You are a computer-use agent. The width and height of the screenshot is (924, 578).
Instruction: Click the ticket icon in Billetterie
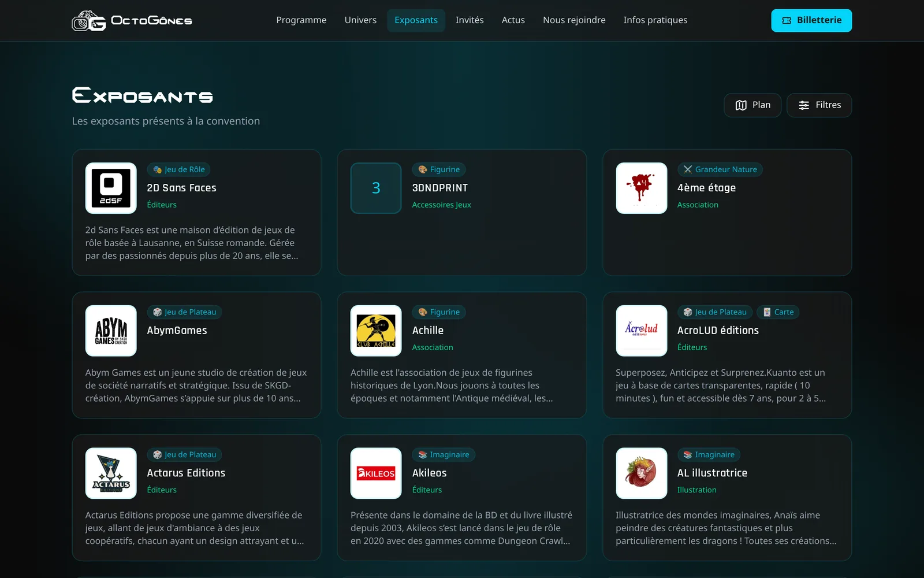[787, 20]
